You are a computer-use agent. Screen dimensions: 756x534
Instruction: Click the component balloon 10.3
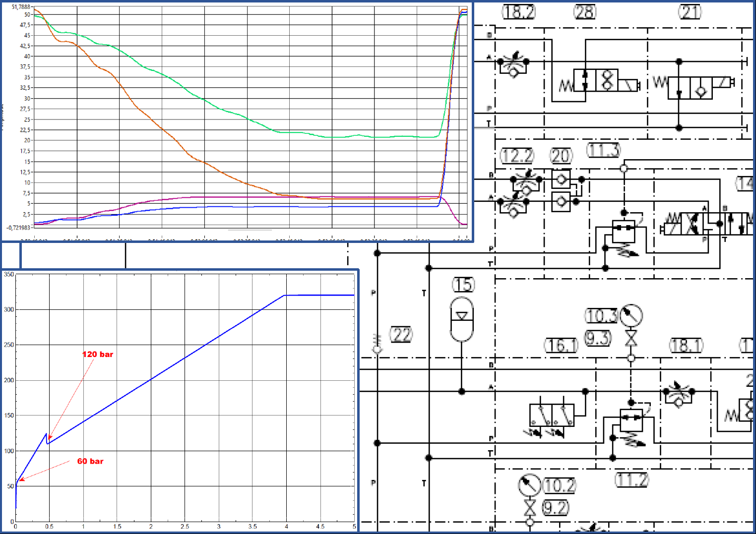click(x=601, y=315)
